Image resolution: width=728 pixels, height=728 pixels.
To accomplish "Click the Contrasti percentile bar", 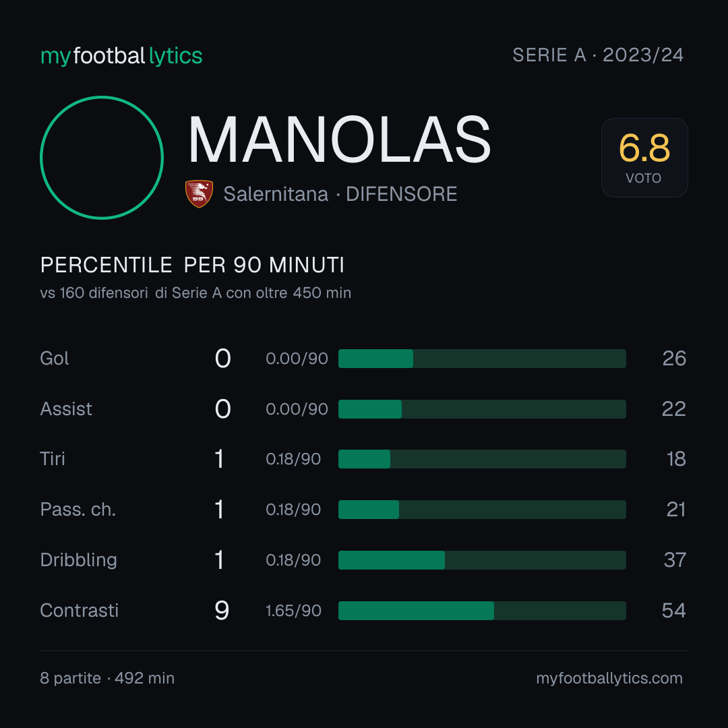I will pos(482,611).
